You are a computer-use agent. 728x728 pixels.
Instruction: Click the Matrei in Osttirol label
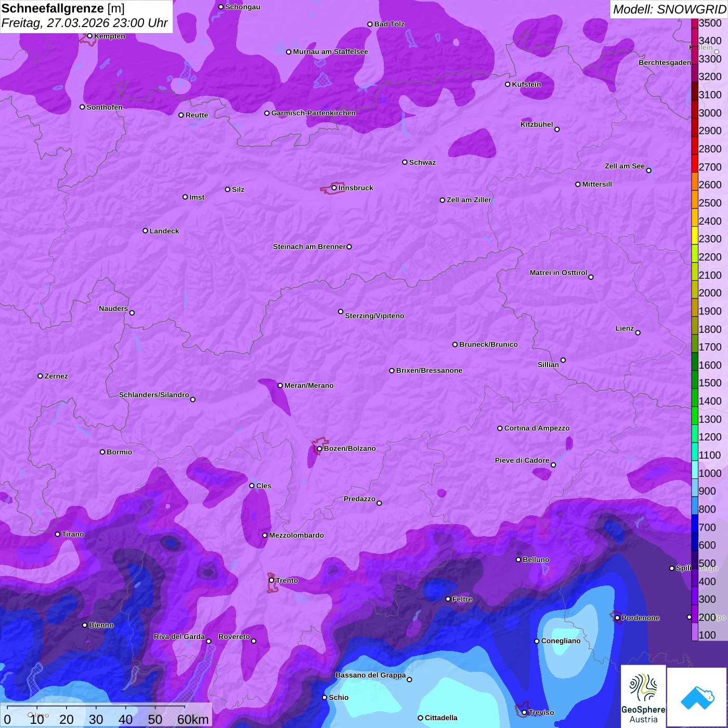(x=558, y=272)
